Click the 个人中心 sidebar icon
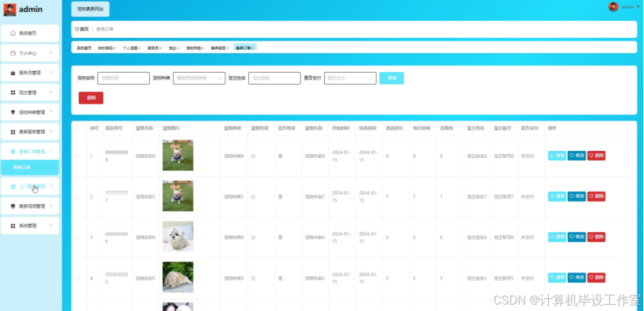Image resolution: width=644 pixels, height=311 pixels. tap(13, 53)
